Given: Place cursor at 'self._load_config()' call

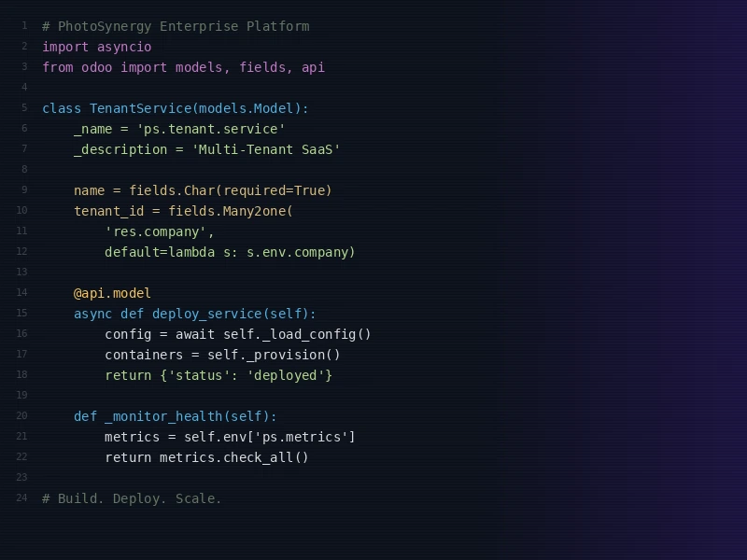Looking at the screenshot, I should (297, 334).
